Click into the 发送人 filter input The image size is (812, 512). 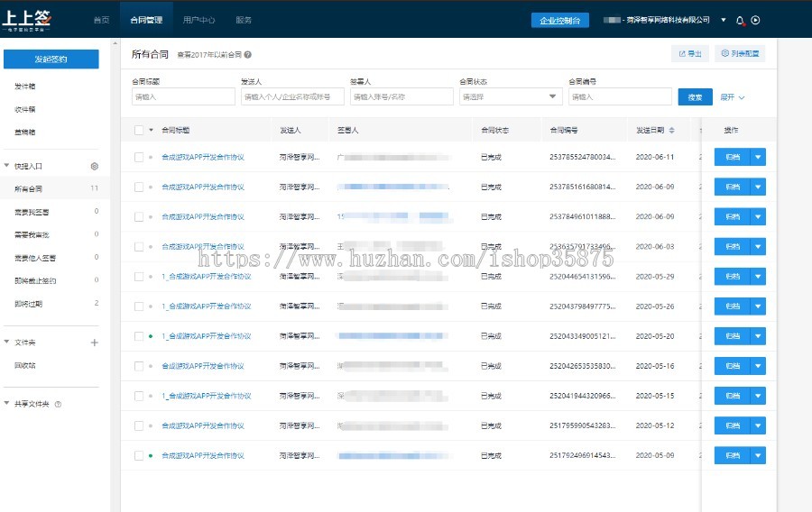[x=292, y=96]
